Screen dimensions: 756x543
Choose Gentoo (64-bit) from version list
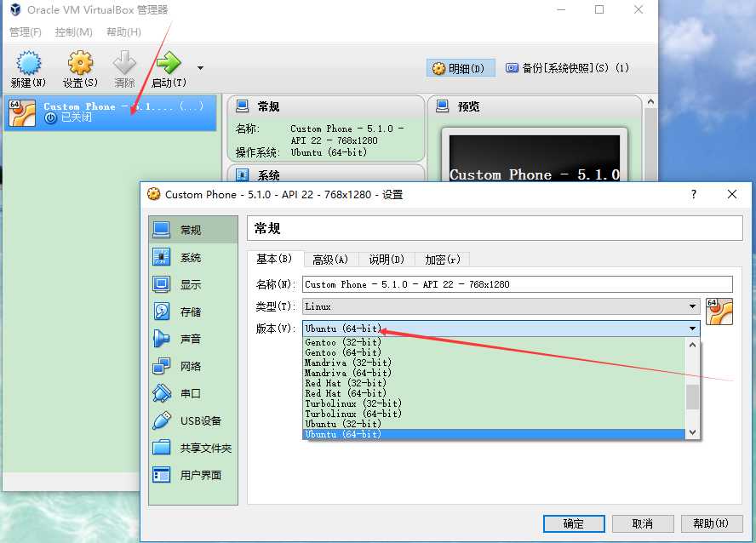tap(494, 352)
